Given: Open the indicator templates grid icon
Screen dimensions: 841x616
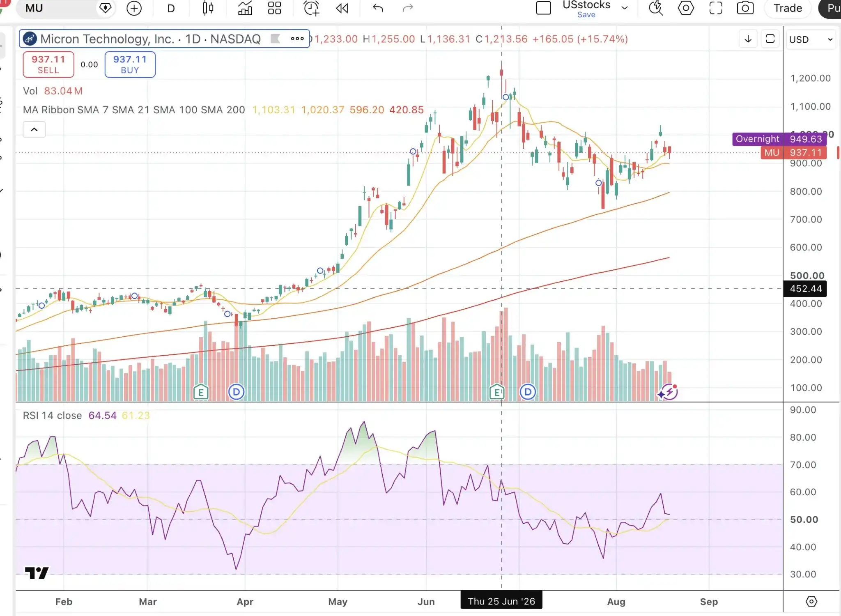Looking at the screenshot, I should (274, 8).
